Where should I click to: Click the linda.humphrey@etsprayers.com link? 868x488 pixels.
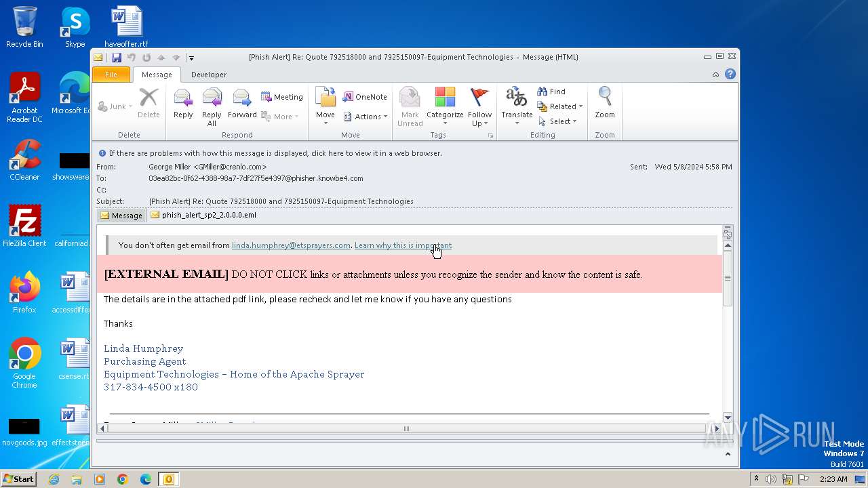291,245
